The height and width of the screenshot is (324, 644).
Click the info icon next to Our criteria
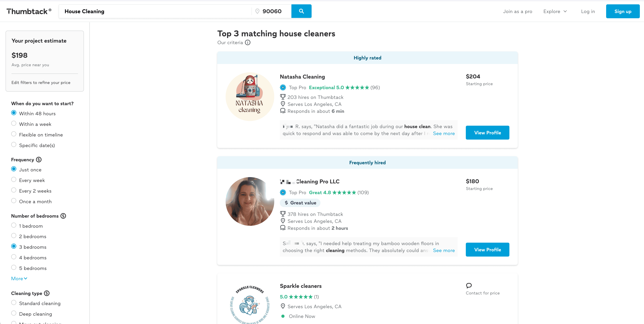pos(247,43)
